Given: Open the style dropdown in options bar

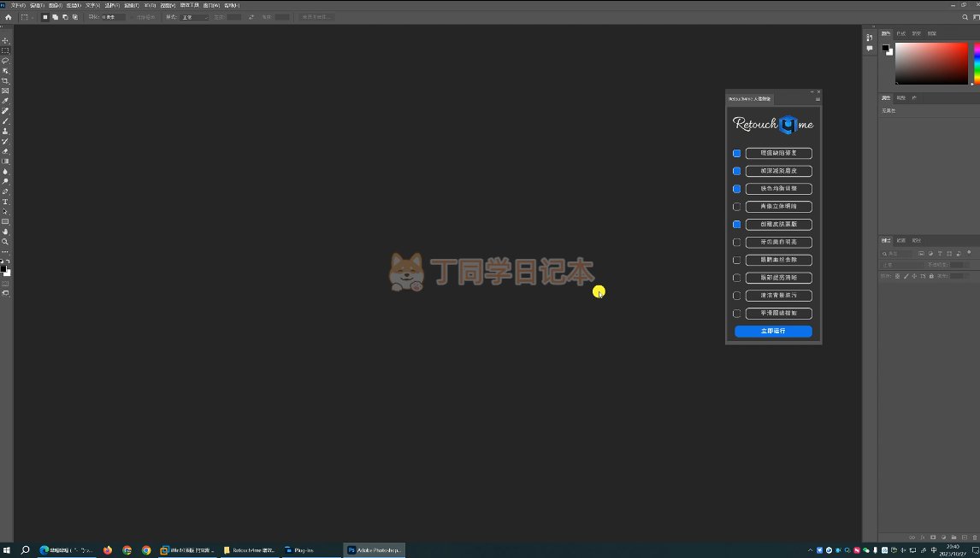Looking at the screenshot, I should (194, 17).
